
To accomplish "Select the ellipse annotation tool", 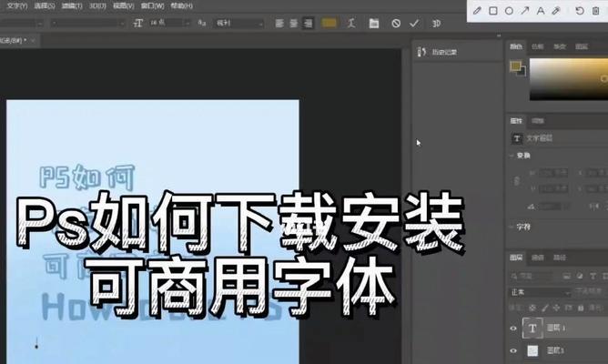I will [x=509, y=11].
